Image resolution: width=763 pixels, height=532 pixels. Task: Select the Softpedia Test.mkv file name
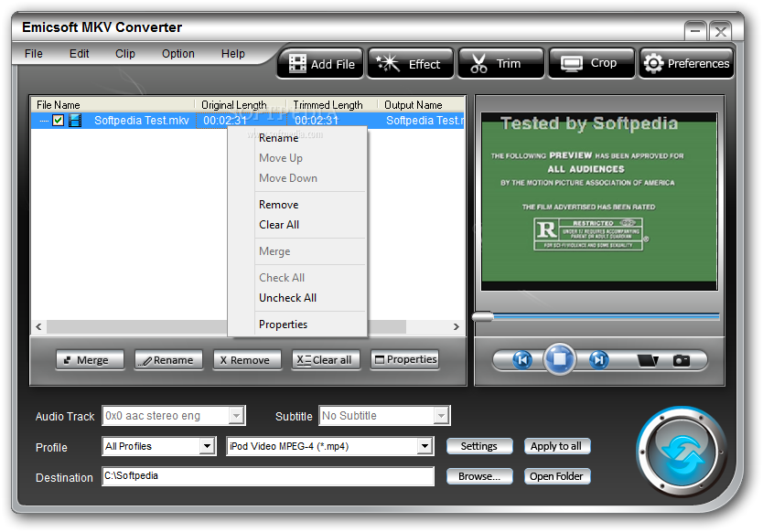pyautogui.click(x=142, y=121)
